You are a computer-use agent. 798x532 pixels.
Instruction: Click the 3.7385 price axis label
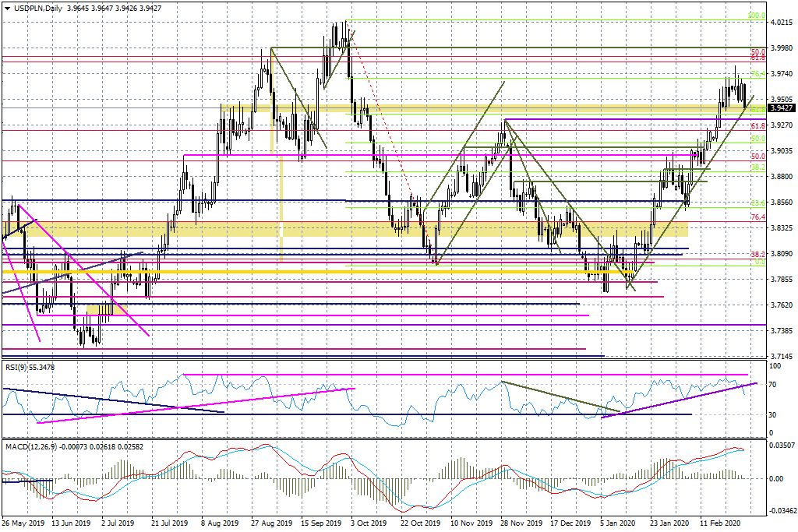[782, 330]
